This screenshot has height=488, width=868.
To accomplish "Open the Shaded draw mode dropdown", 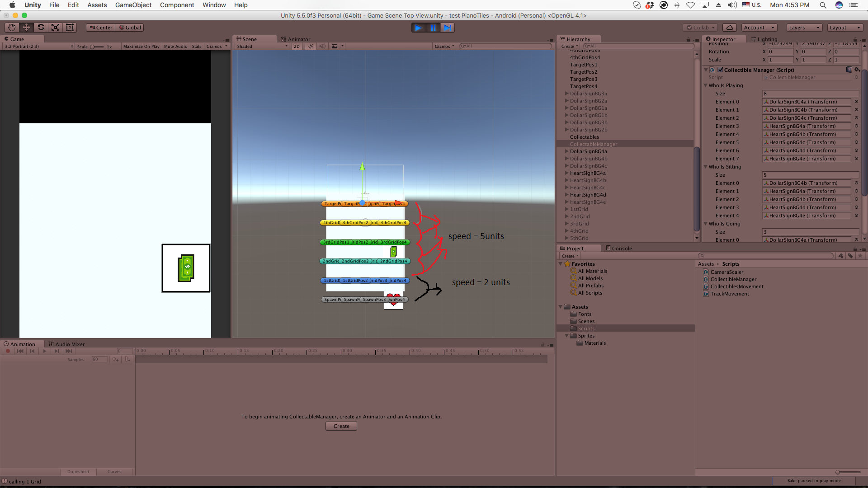I will 262,46.
